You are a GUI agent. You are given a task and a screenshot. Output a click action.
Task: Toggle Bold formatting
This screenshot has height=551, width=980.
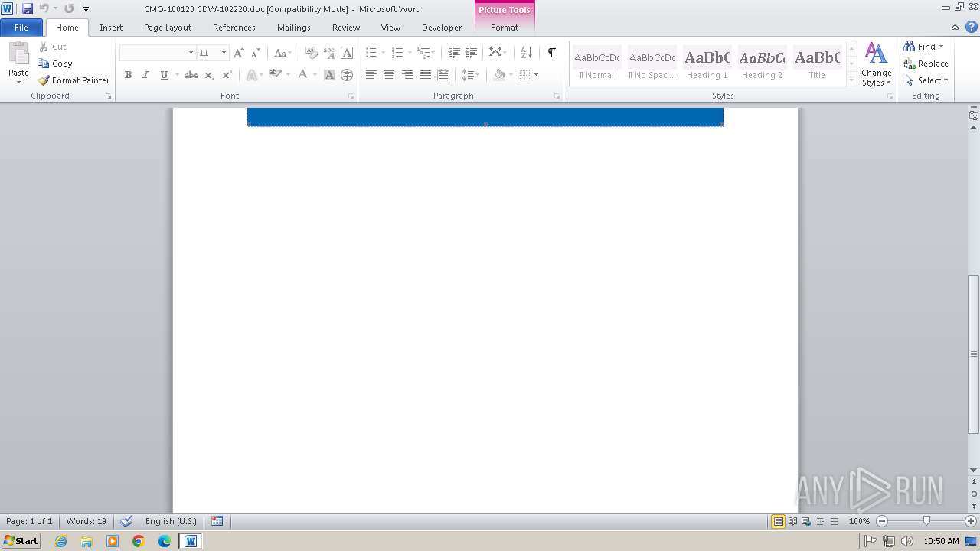128,75
